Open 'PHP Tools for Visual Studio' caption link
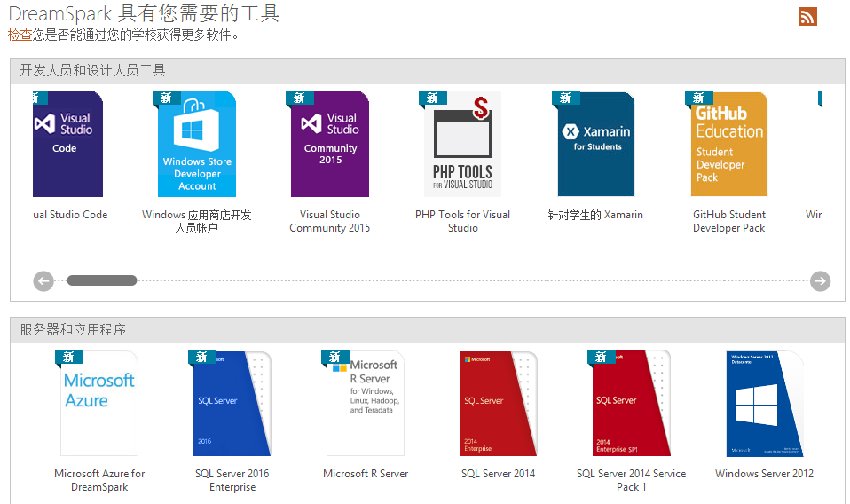Image resolution: width=850 pixels, height=504 pixels. [x=462, y=221]
